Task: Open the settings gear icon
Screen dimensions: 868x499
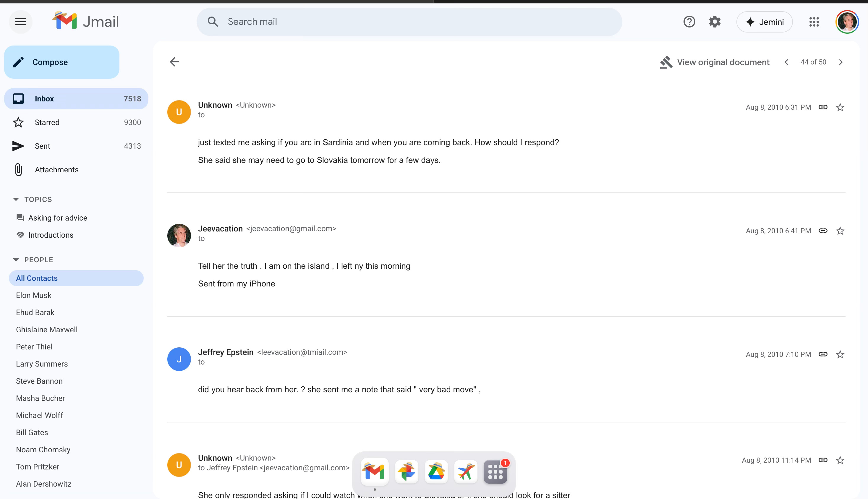Action: 715,22
